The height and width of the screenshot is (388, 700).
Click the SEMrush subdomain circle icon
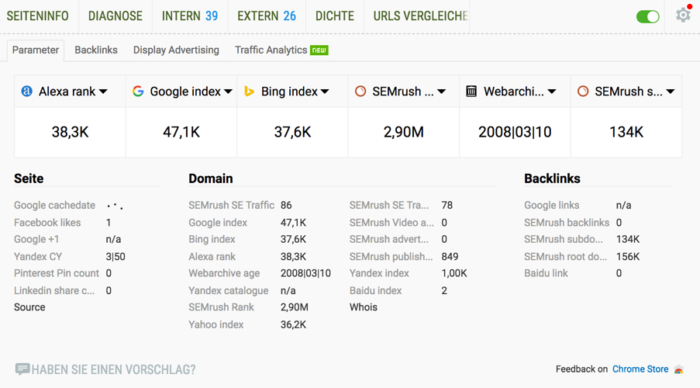(x=583, y=92)
